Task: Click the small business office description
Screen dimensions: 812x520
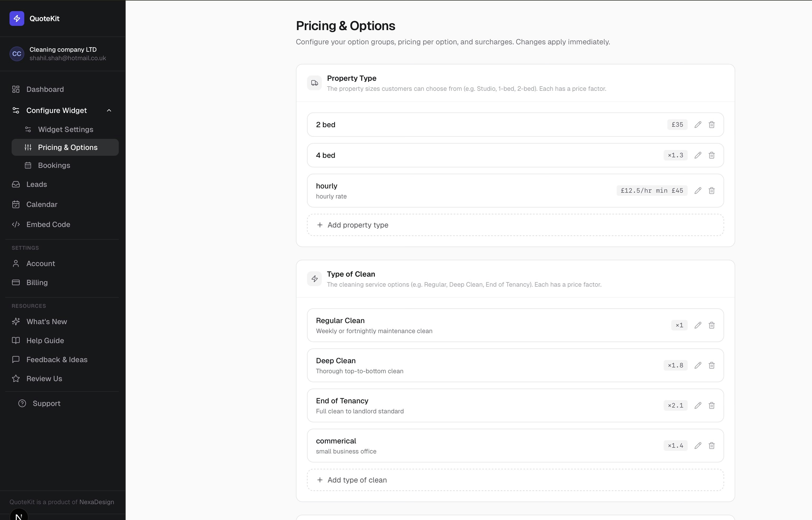Action: click(346, 451)
